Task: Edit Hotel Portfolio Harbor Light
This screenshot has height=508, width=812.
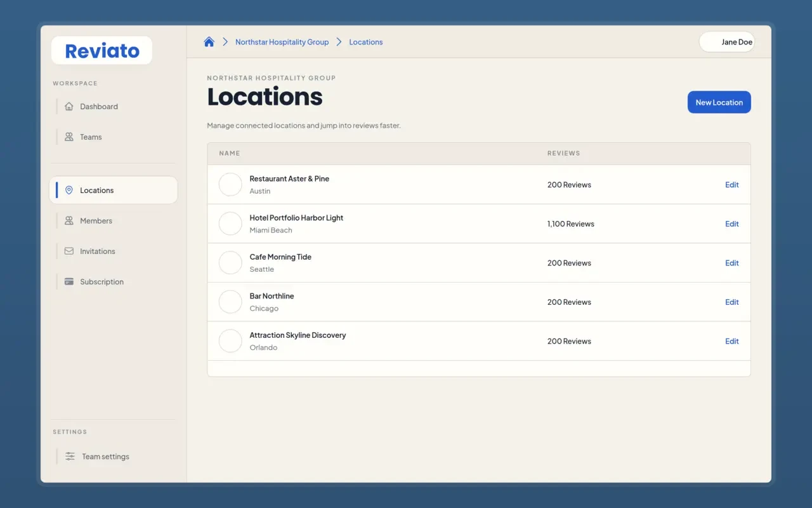Action: tap(732, 224)
